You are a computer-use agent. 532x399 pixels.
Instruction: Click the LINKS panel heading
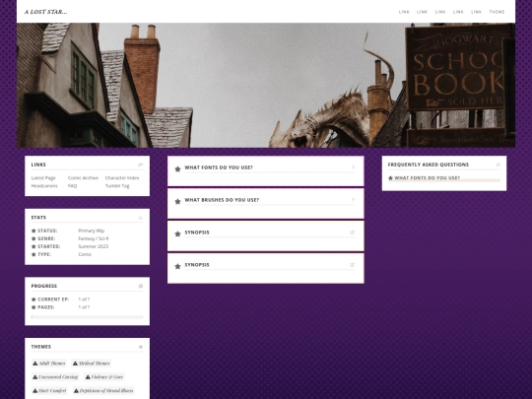(38, 165)
